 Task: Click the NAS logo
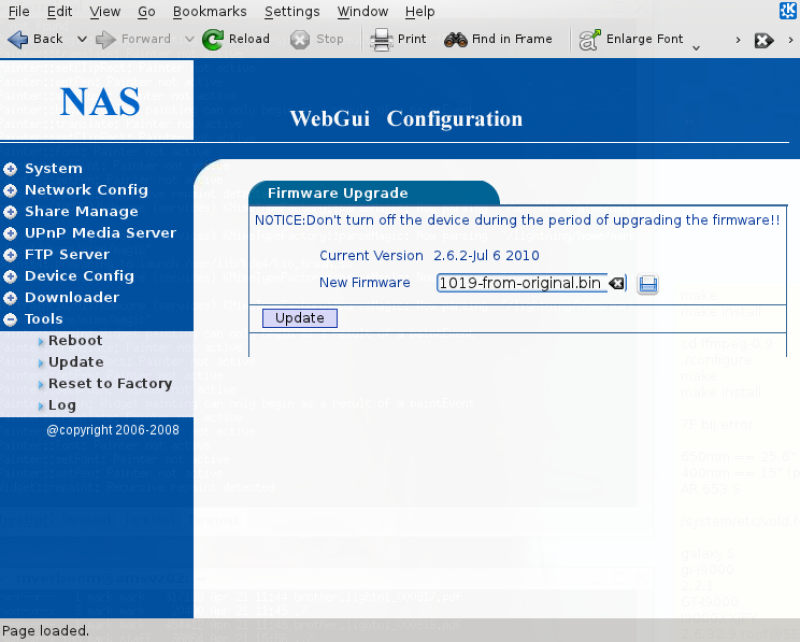(x=99, y=101)
